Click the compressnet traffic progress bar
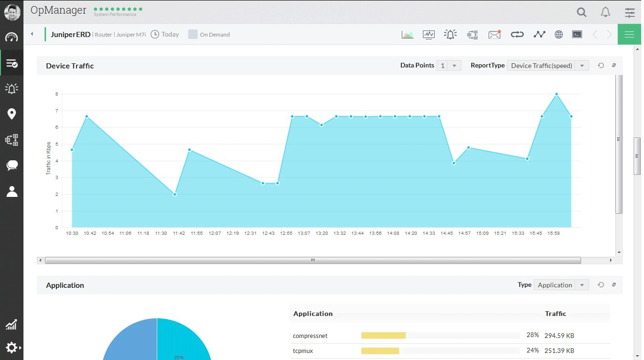 click(x=440, y=336)
